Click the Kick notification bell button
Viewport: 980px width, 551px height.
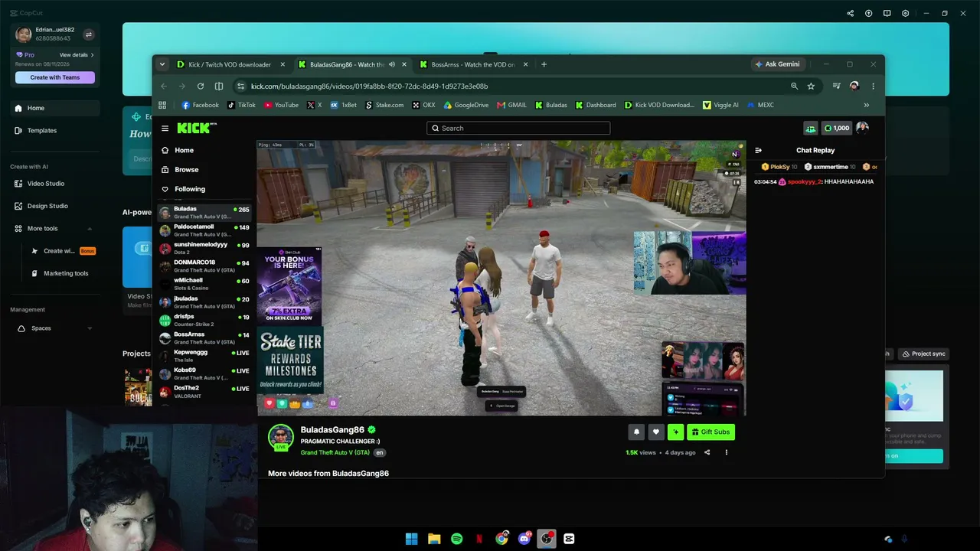click(636, 432)
